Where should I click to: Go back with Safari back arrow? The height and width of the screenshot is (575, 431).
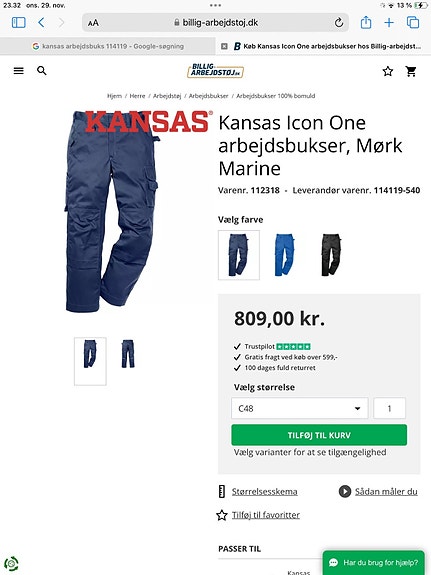[x=41, y=23]
